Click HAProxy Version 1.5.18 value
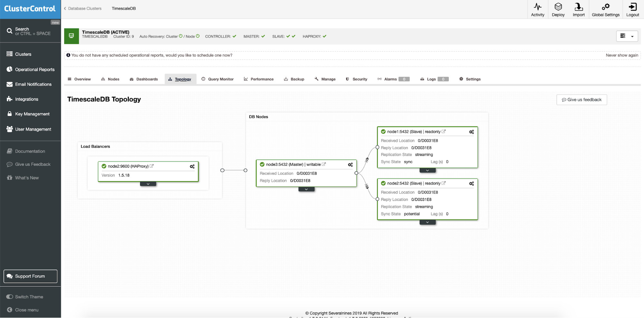 click(x=124, y=175)
